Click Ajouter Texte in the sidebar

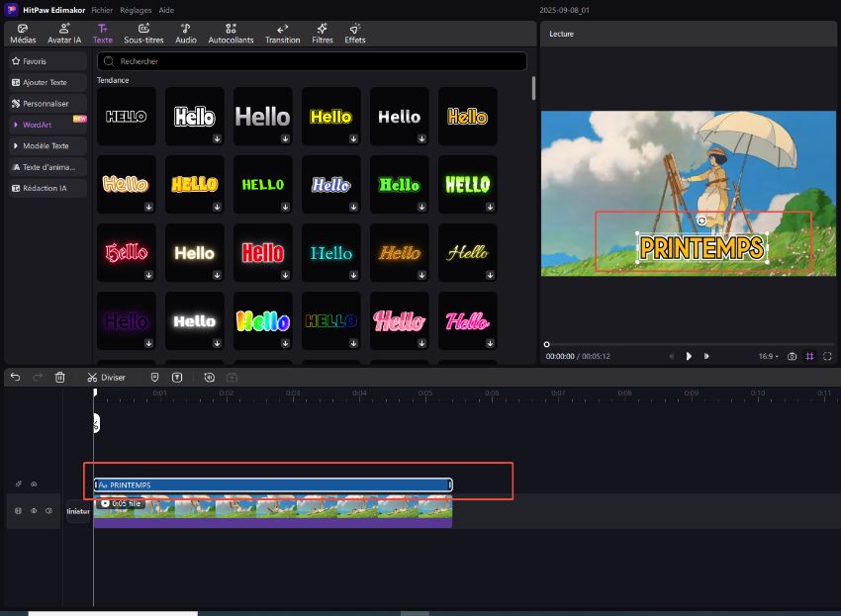47,83
